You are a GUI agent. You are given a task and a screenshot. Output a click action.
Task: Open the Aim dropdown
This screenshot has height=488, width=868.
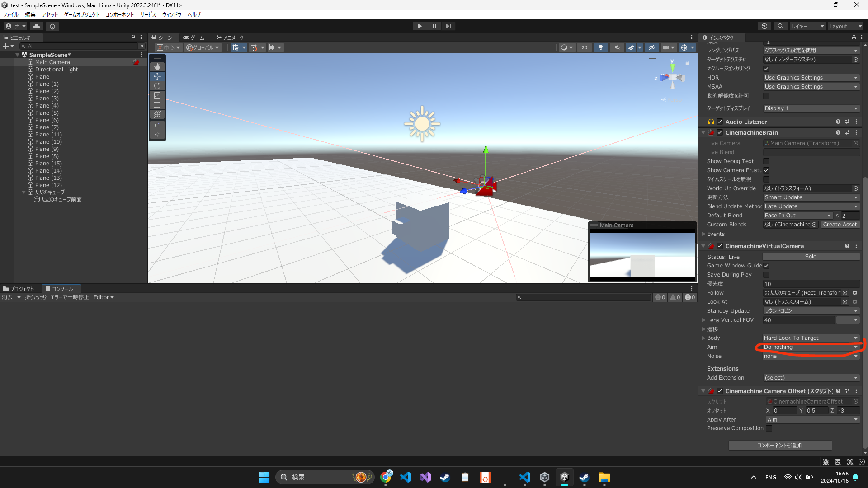point(811,347)
